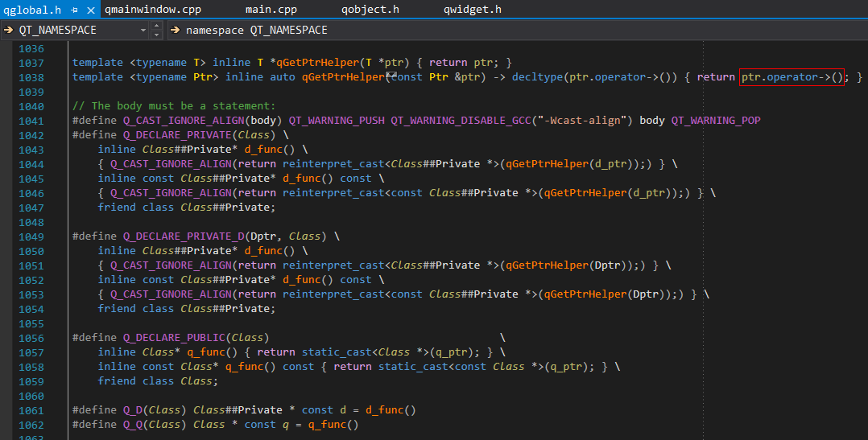Click qGetPtrHelper on line 1037

click(318, 63)
